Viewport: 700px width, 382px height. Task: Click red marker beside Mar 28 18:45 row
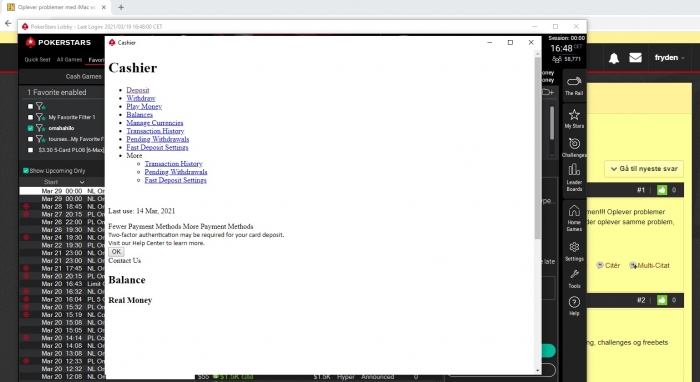coord(26,206)
